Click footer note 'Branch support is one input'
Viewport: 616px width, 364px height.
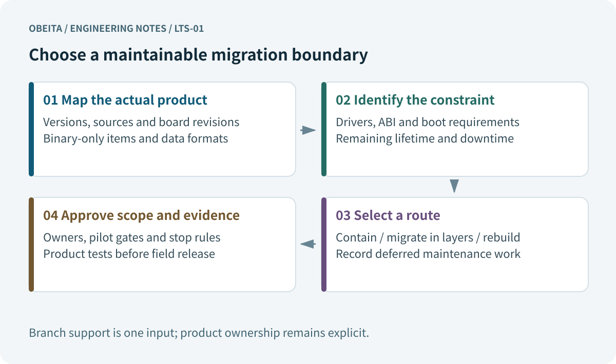click(x=102, y=333)
